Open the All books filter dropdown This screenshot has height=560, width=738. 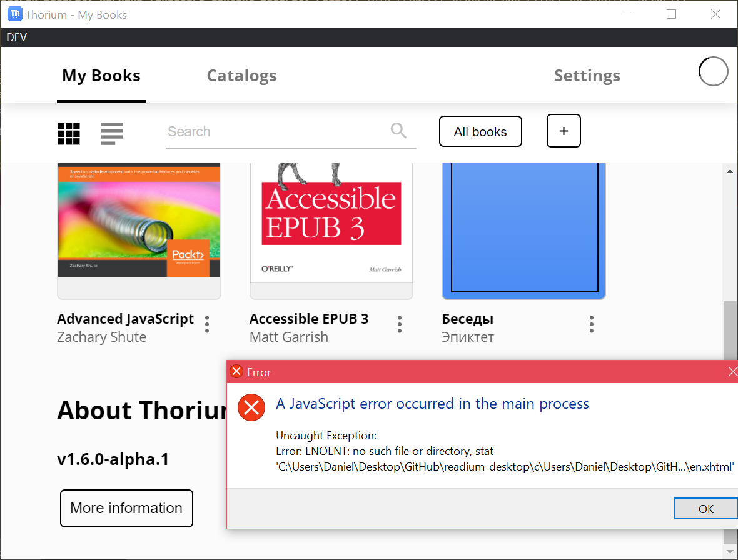coord(480,131)
